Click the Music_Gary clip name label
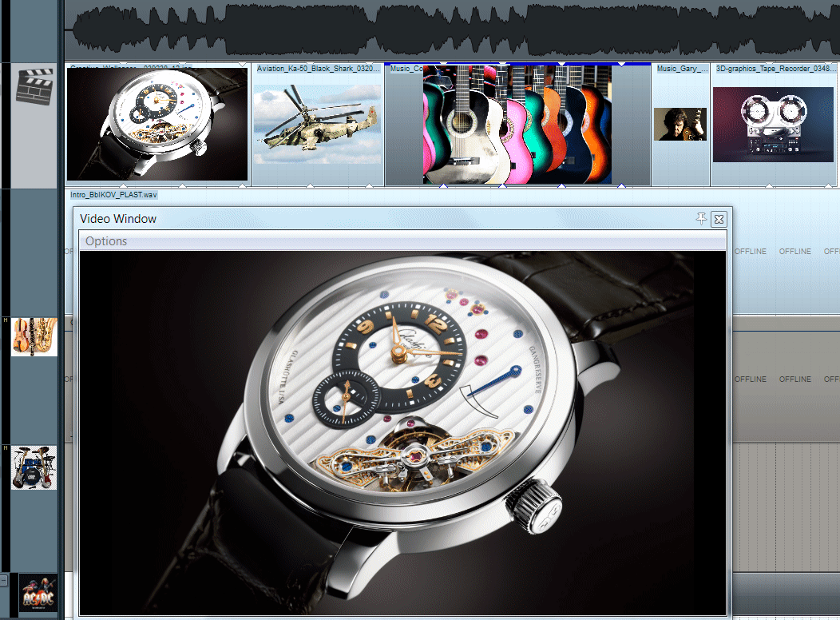840x620 pixels. 681,69
